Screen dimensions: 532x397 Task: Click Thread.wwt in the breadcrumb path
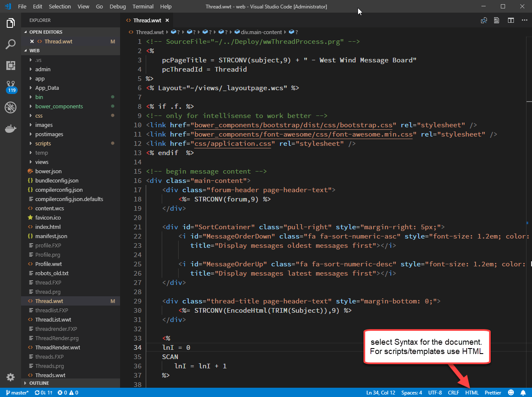point(146,32)
